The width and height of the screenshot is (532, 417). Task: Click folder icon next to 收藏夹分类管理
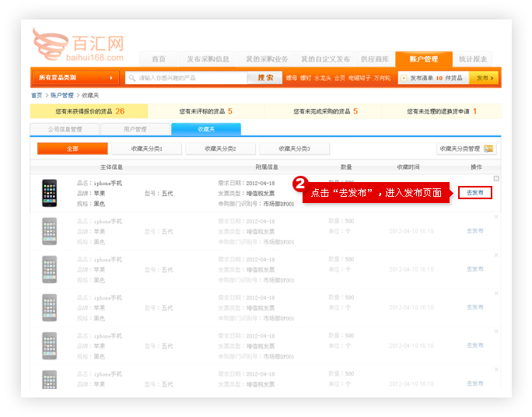[x=488, y=149]
